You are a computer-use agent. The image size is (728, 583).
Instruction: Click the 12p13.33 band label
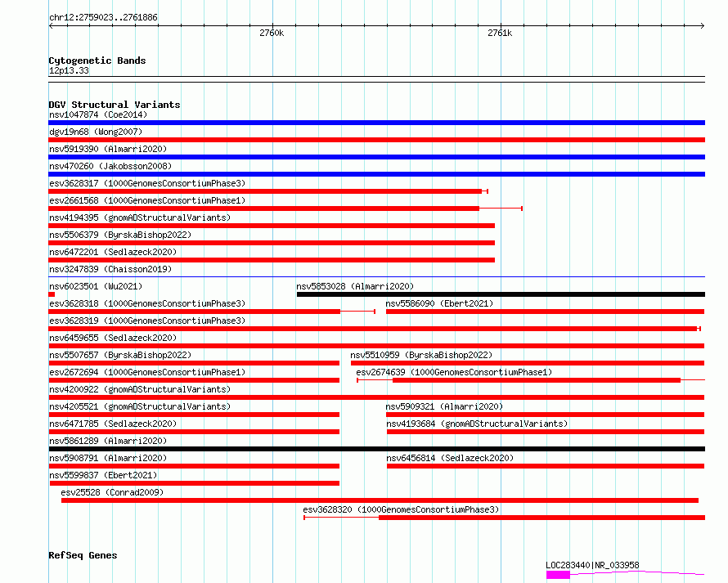click(x=69, y=70)
